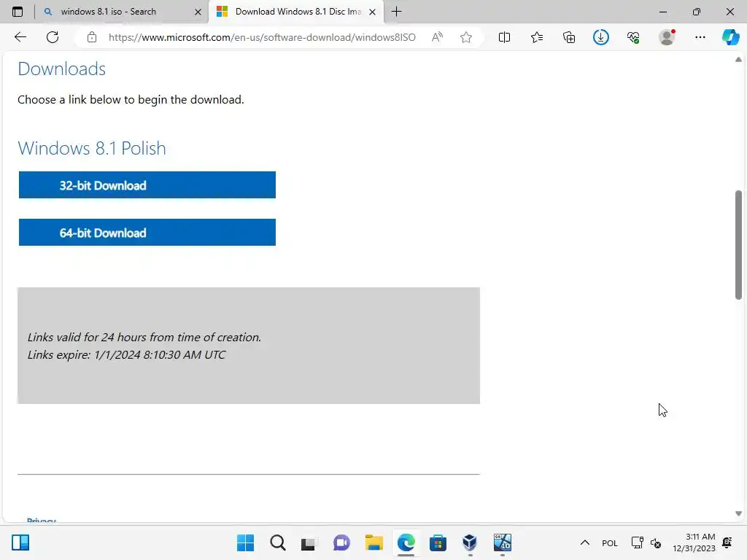Image resolution: width=747 pixels, height=560 pixels.
Task: Switch to windows 8.1 iso Search tab
Action: [x=122, y=12]
